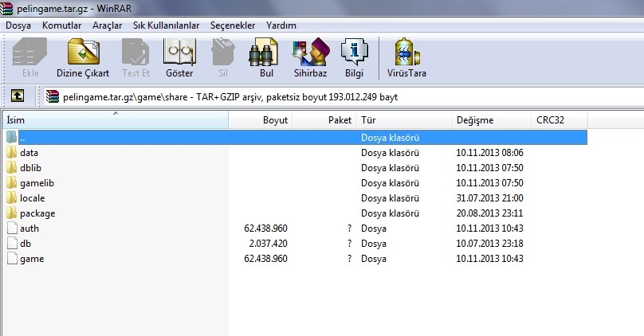This screenshot has width=644, height=336.
Task: Click date 10.07.2013 23:18 of db
Action: pyautogui.click(x=489, y=244)
